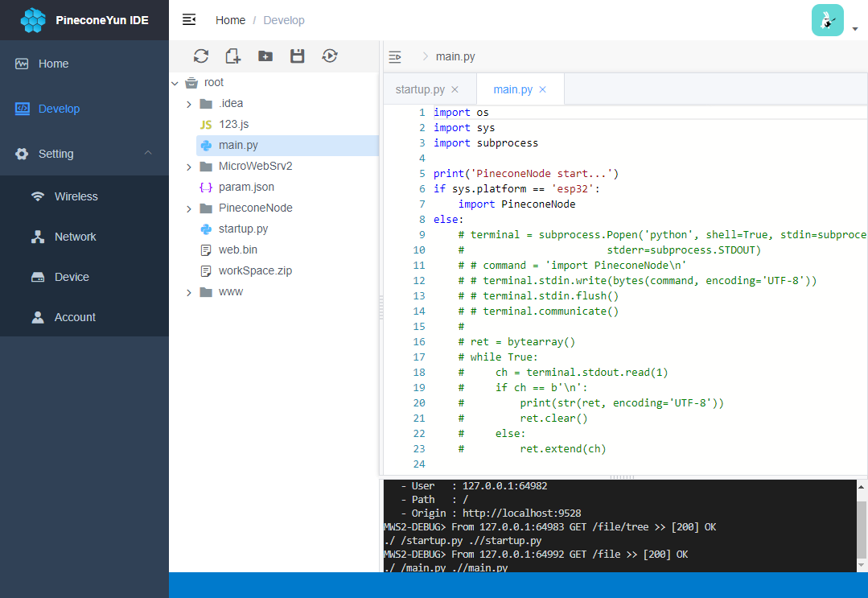Expand the MicroWebSrv2 folder
This screenshot has height=598, width=868.
click(x=189, y=167)
